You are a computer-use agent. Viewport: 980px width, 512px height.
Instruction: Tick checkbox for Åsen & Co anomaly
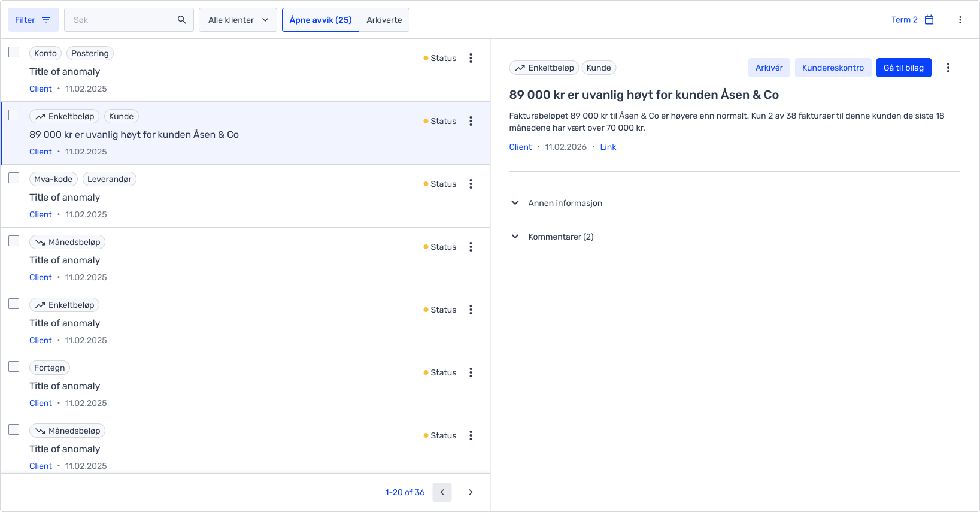tap(14, 115)
